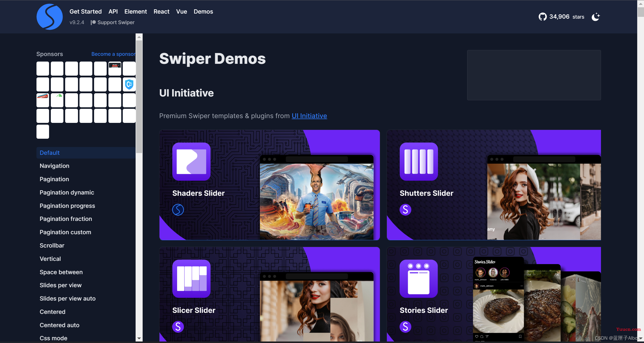
Task: Click the red banner sponsor logo
Action: [x=43, y=100]
